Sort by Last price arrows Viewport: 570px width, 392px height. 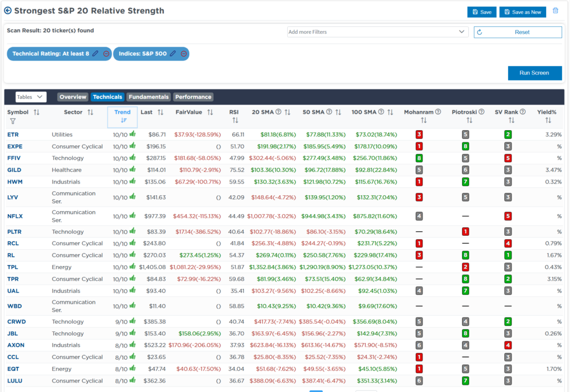[x=160, y=112]
